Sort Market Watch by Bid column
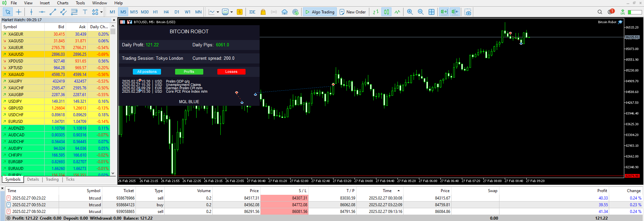The height and width of the screenshot is (221, 644). coord(55,27)
